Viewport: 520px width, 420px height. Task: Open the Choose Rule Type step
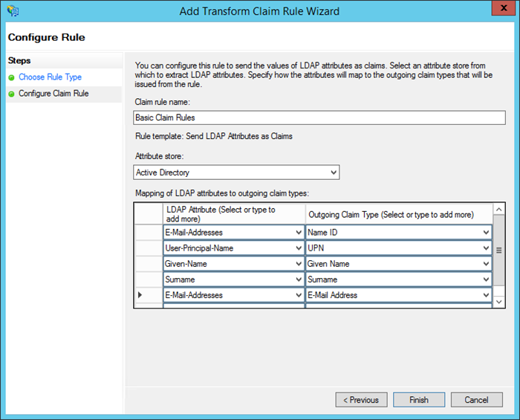(x=50, y=77)
